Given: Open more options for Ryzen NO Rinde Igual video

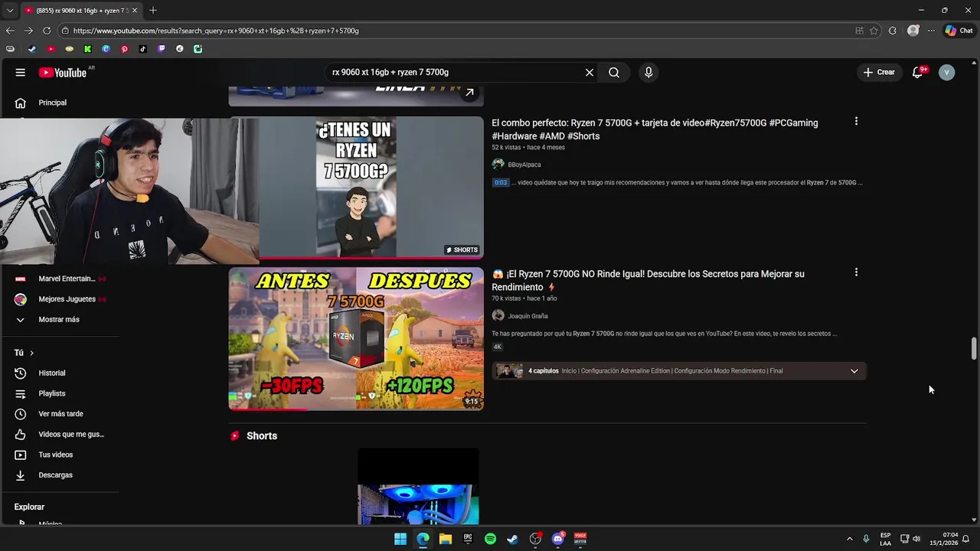Looking at the screenshot, I should [856, 272].
